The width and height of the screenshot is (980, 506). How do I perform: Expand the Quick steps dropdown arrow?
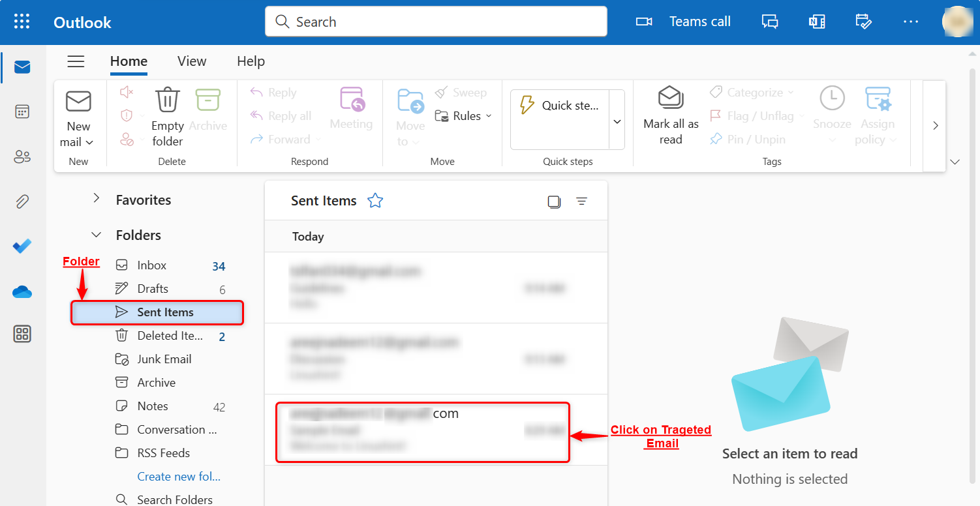coord(617,122)
